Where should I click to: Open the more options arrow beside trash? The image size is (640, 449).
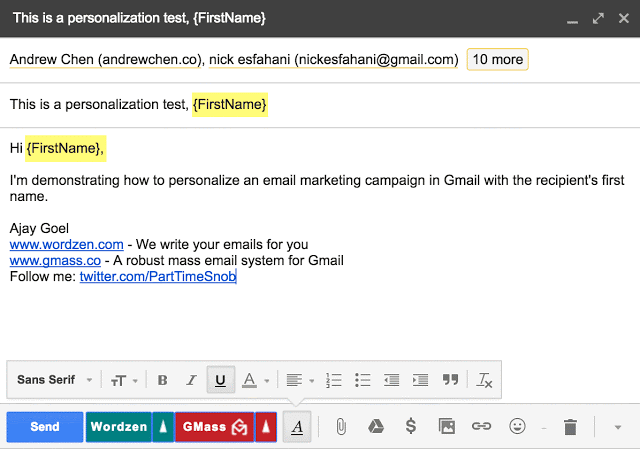click(615, 427)
